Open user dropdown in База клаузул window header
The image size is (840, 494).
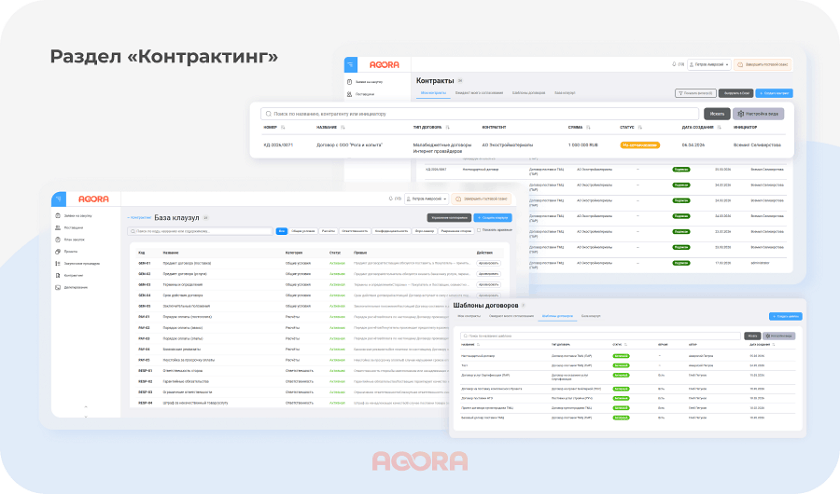(x=426, y=199)
